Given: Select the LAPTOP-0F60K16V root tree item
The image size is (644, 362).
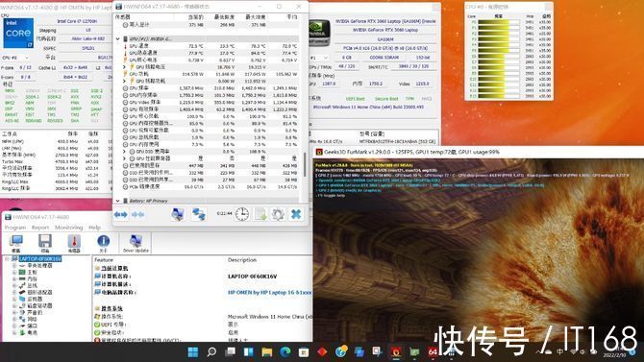Looking at the screenshot, I should [40, 259].
